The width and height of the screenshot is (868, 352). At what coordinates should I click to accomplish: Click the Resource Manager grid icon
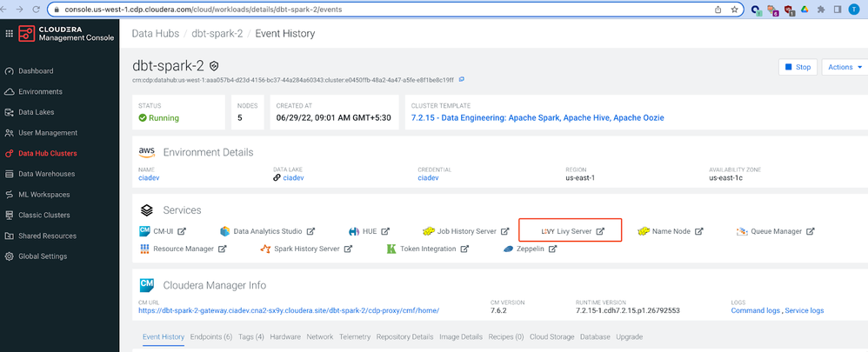point(144,249)
